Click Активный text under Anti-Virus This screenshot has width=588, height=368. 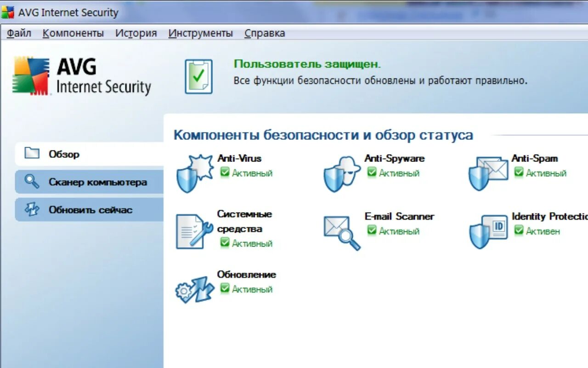point(252,173)
